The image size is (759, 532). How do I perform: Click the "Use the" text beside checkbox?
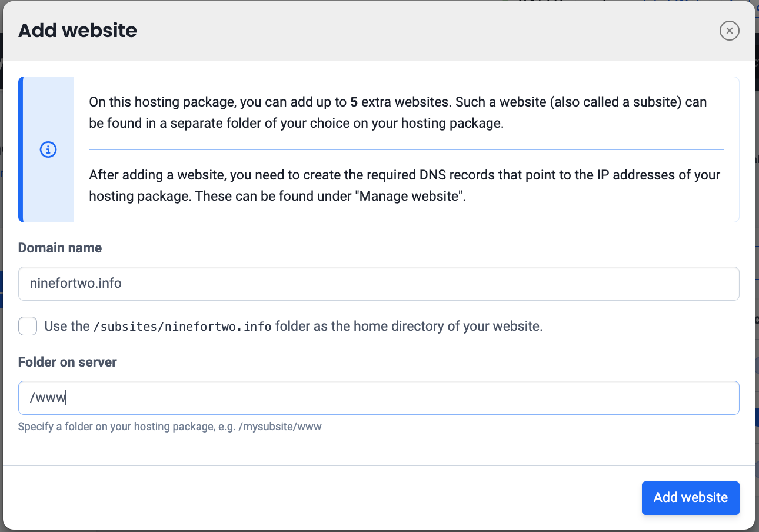click(67, 326)
